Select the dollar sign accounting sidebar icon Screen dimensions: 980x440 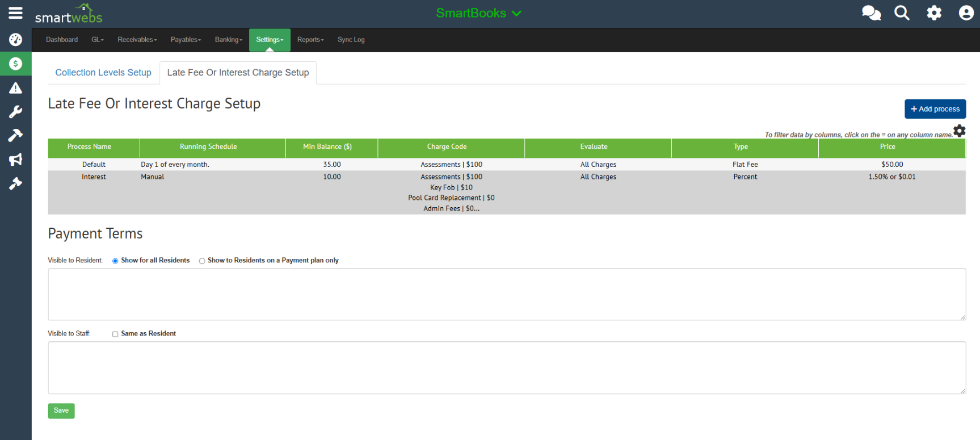tap(15, 64)
